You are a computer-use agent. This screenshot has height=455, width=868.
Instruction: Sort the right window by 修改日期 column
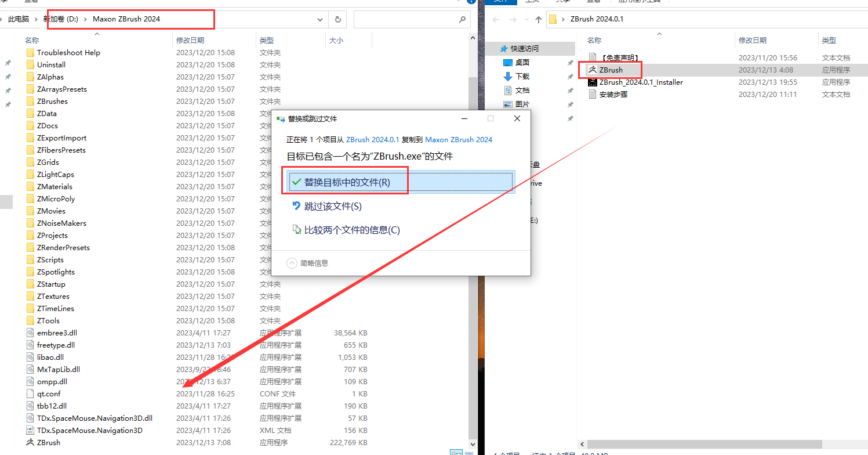coord(753,40)
